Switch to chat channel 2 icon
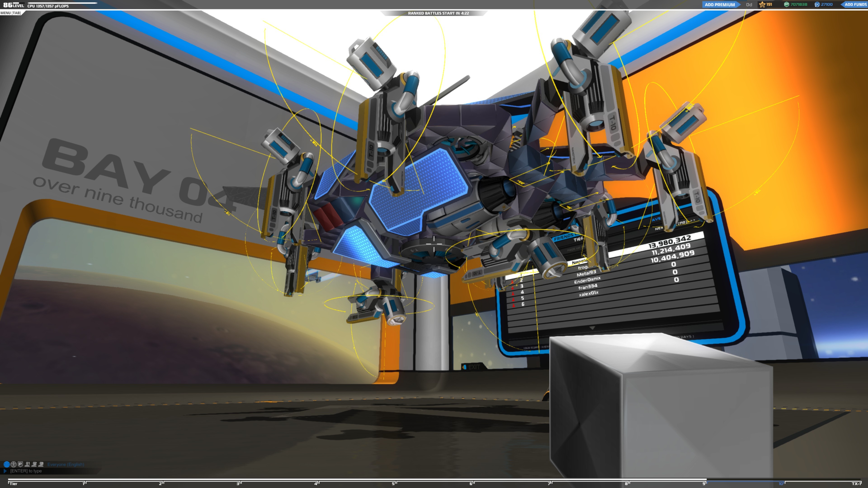 click(34, 464)
